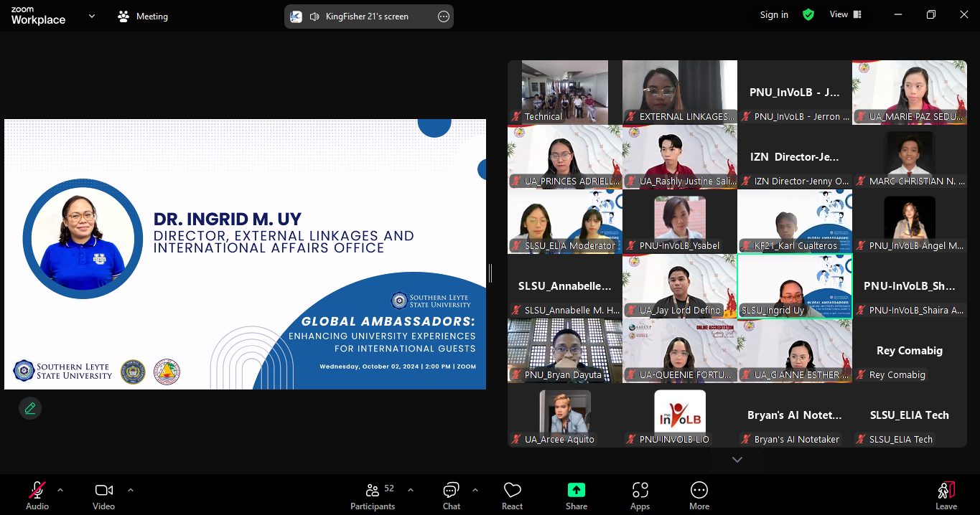Click the shared screen Dr. Ingrid Uy slide
980x515 pixels.
(246, 255)
